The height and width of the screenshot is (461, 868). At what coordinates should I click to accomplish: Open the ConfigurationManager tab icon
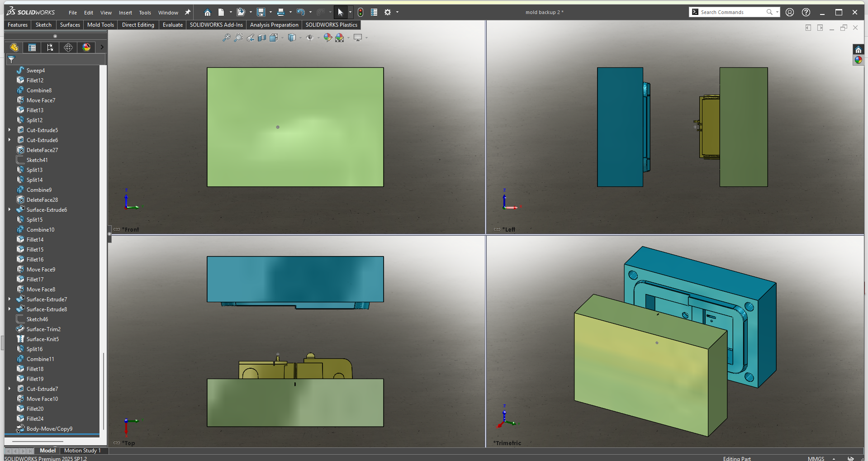pyautogui.click(x=50, y=48)
